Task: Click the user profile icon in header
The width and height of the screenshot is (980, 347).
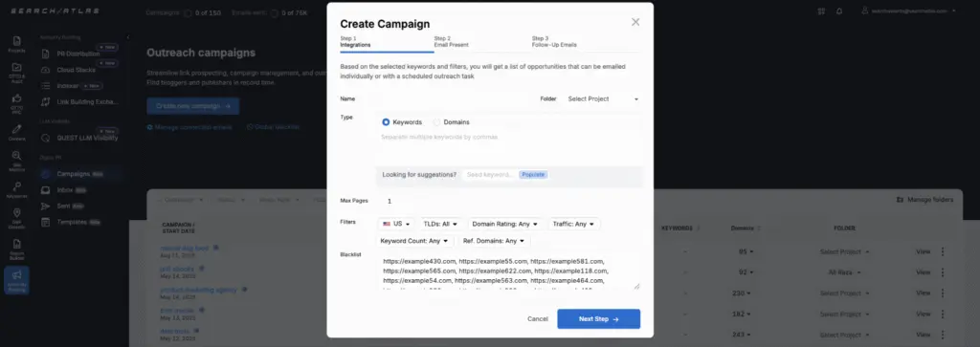Action: [865, 11]
